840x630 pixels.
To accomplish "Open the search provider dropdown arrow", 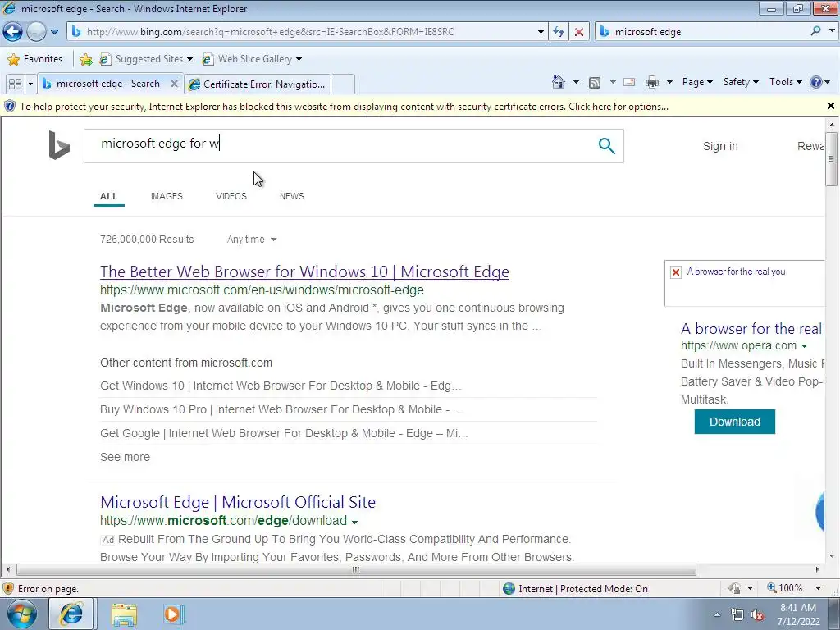I will point(832,31).
